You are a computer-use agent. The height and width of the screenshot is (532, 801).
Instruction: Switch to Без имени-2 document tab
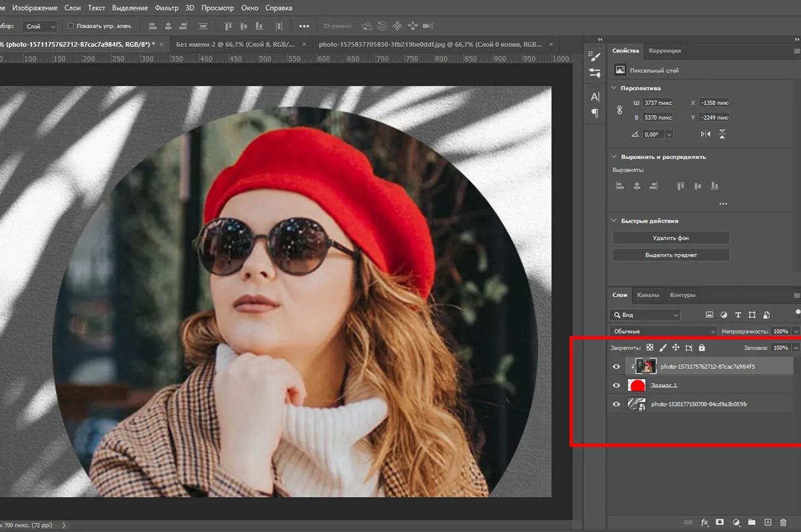(x=236, y=44)
